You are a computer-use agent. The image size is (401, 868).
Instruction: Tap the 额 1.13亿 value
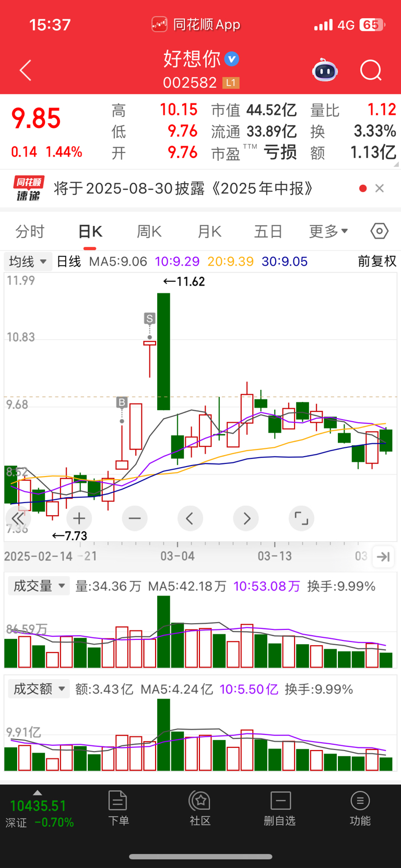(373, 152)
